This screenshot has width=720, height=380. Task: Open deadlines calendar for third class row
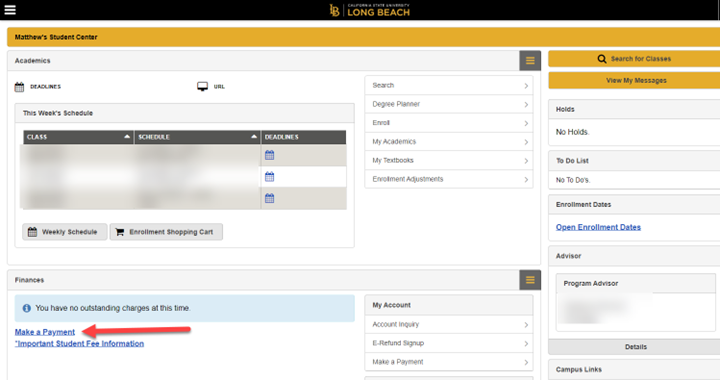coord(270,198)
